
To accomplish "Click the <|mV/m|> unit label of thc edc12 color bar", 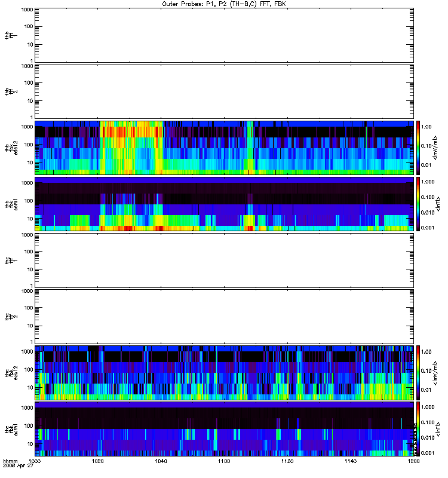I will (435, 373).
